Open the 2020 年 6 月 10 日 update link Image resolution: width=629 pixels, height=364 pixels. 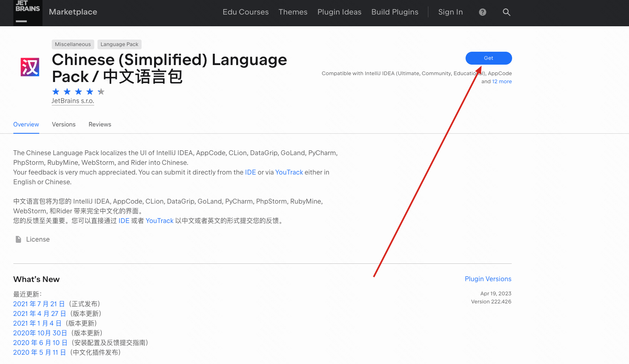pyautogui.click(x=40, y=343)
